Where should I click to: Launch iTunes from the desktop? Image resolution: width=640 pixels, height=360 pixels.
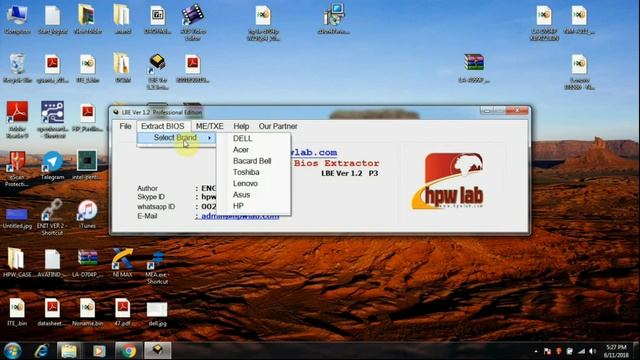[x=87, y=214]
